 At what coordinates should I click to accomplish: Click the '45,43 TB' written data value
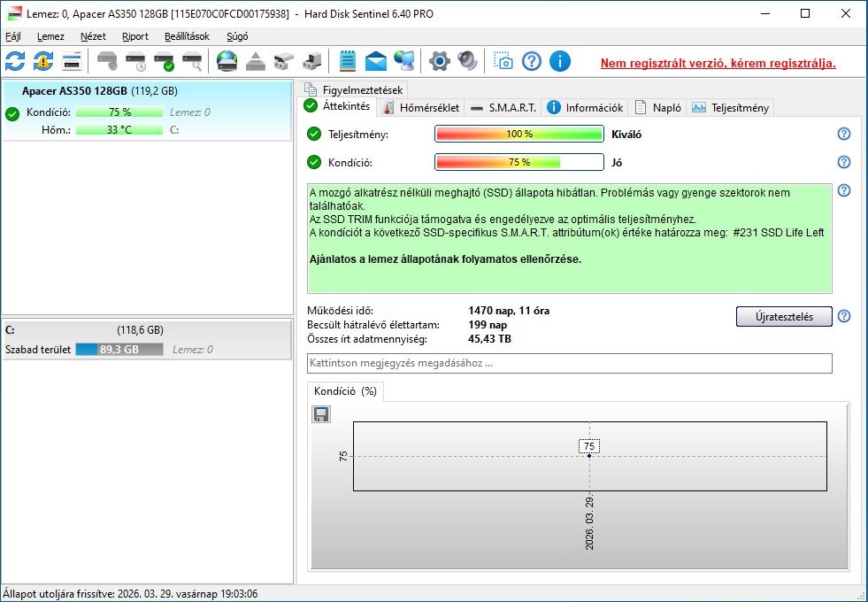[x=489, y=338]
